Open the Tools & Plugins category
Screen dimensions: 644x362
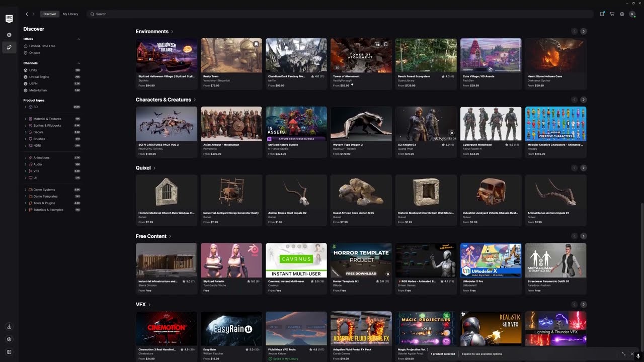[44, 203]
